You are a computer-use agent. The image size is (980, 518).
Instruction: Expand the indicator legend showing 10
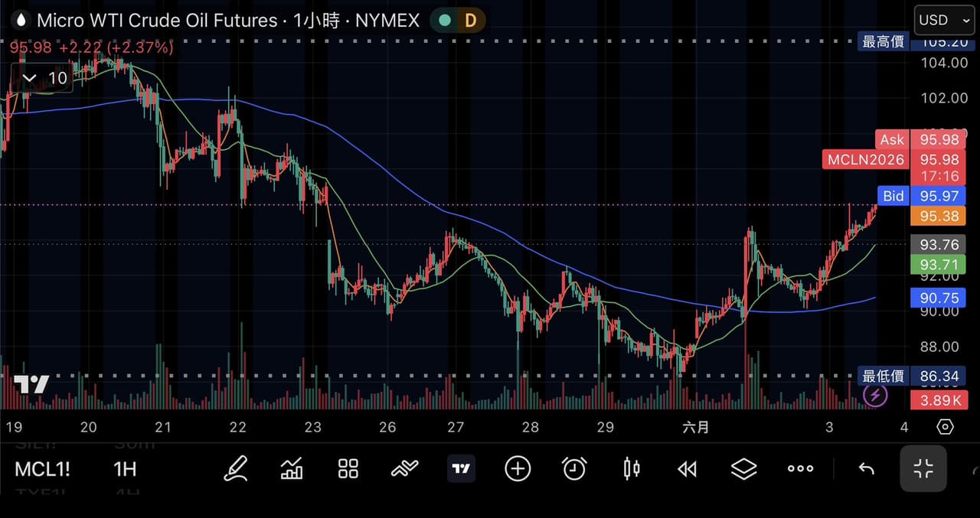[x=42, y=78]
